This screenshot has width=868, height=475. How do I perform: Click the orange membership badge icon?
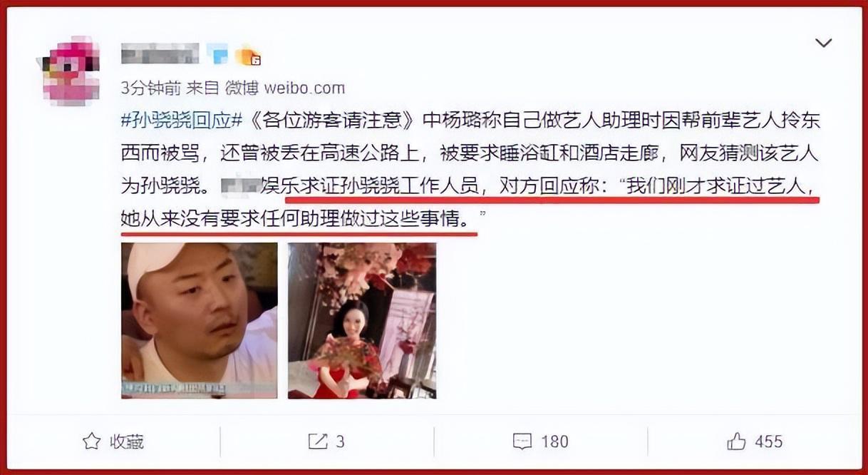click(247, 54)
